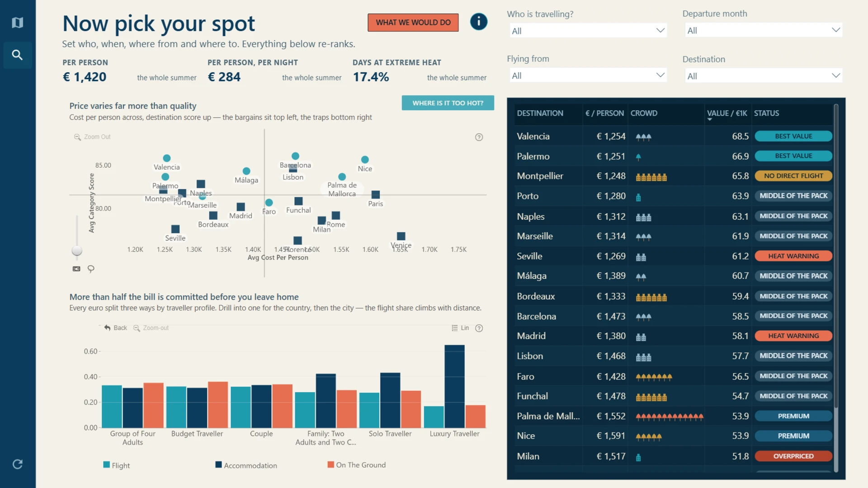The image size is (868, 488).
Task: Open the map page icon in the sidebar
Action: [x=17, y=23]
